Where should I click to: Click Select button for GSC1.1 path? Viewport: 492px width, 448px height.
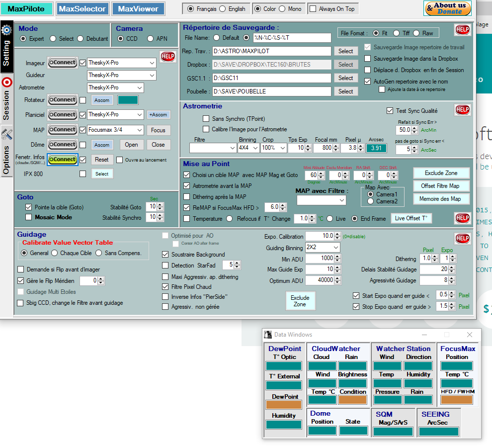pyautogui.click(x=345, y=78)
